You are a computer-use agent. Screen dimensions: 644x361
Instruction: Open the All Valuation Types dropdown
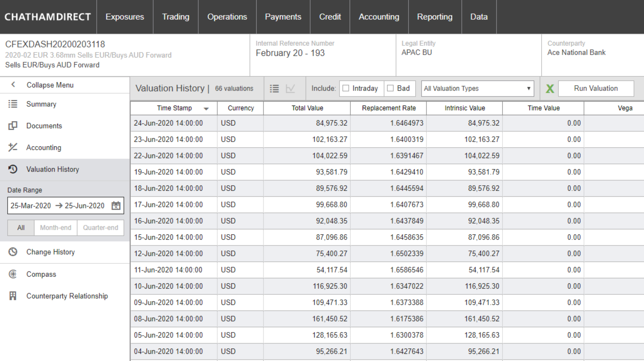click(x=477, y=88)
